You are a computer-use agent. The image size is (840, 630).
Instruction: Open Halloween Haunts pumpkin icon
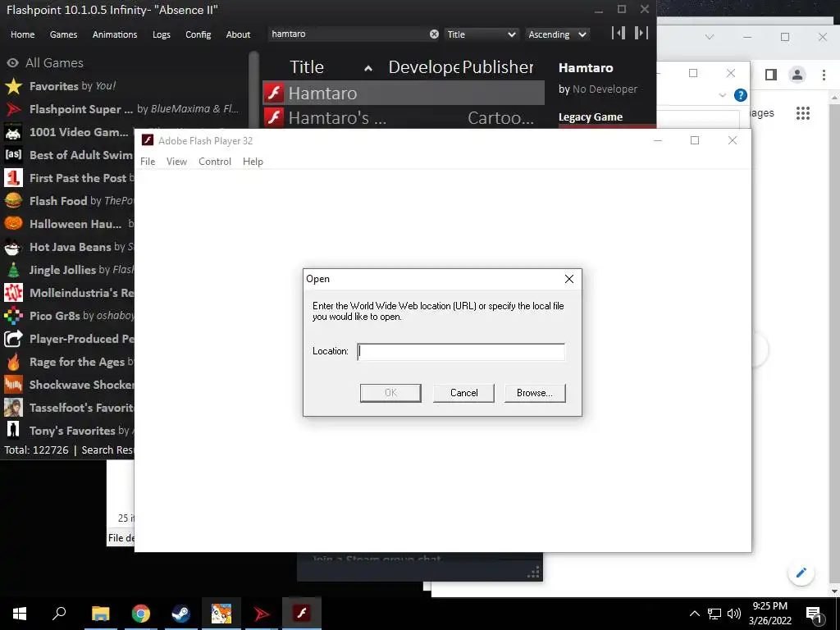tap(13, 224)
